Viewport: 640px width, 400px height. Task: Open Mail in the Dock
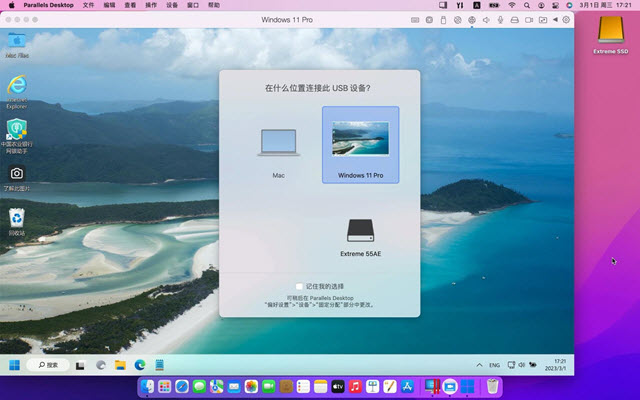pyautogui.click(x=234, y=386)
